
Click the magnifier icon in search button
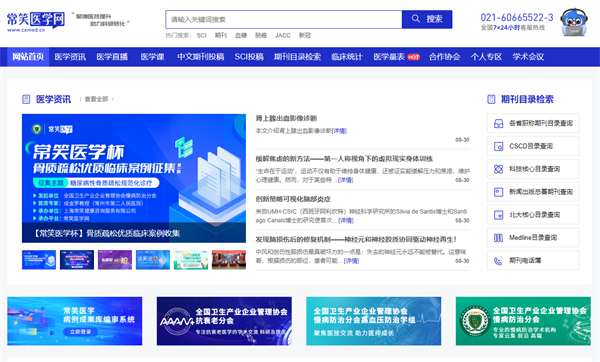(416, 19)
